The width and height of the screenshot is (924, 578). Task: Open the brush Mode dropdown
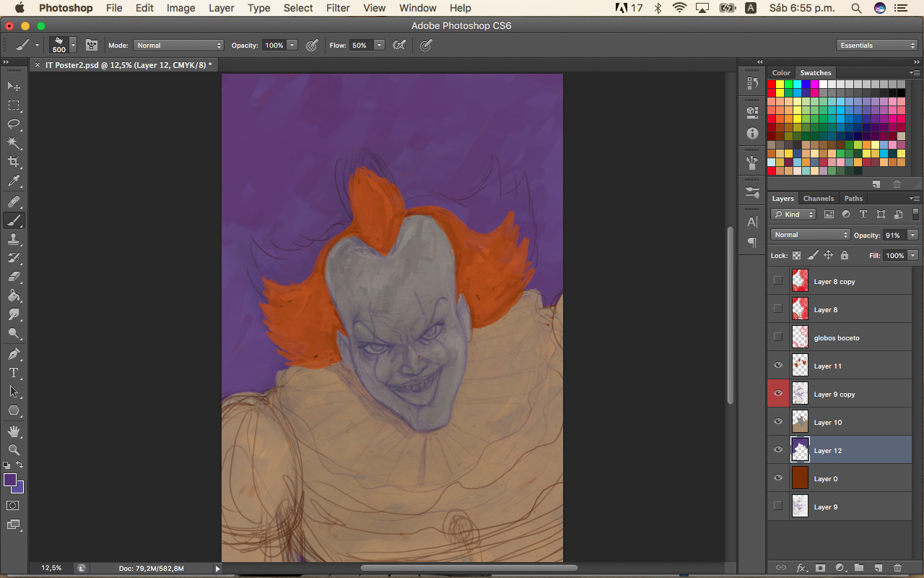point(178,46)
